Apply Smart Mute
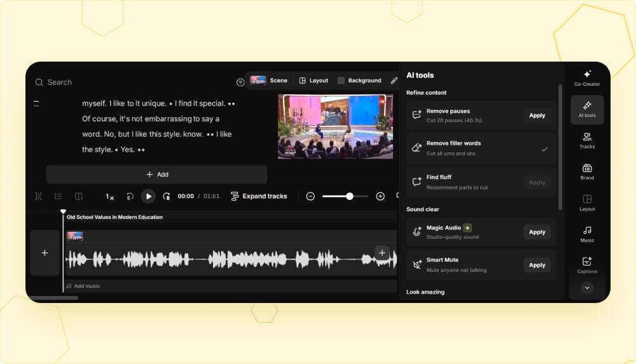Screen dimensions: 636x364 pos(537,265)
